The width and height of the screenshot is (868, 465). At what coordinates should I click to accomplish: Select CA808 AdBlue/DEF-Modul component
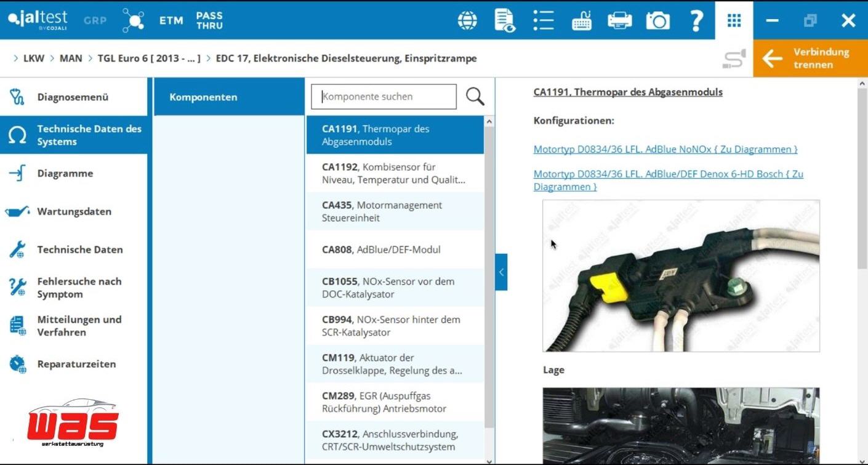(x=395, y=249)
